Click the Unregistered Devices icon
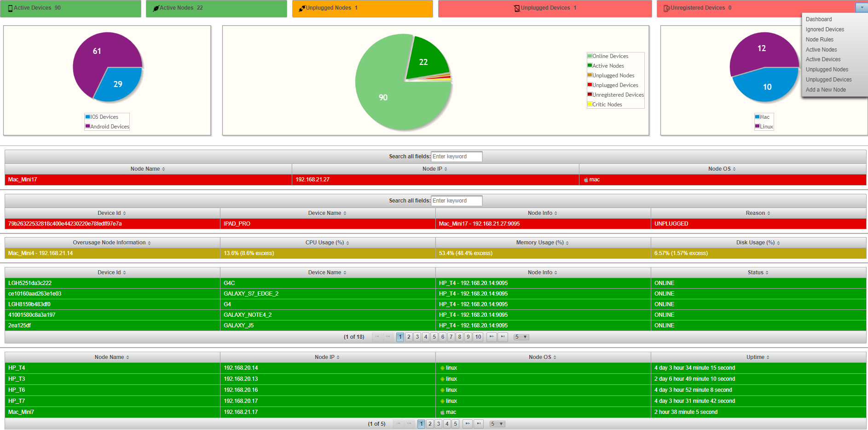This screenshot has width=868, height=430. coord(667,8)
